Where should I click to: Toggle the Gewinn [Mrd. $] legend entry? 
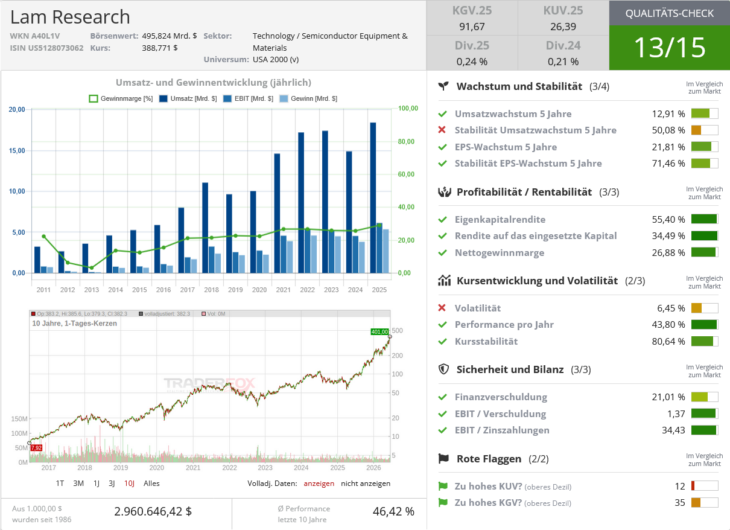click(x=308, y=99)
